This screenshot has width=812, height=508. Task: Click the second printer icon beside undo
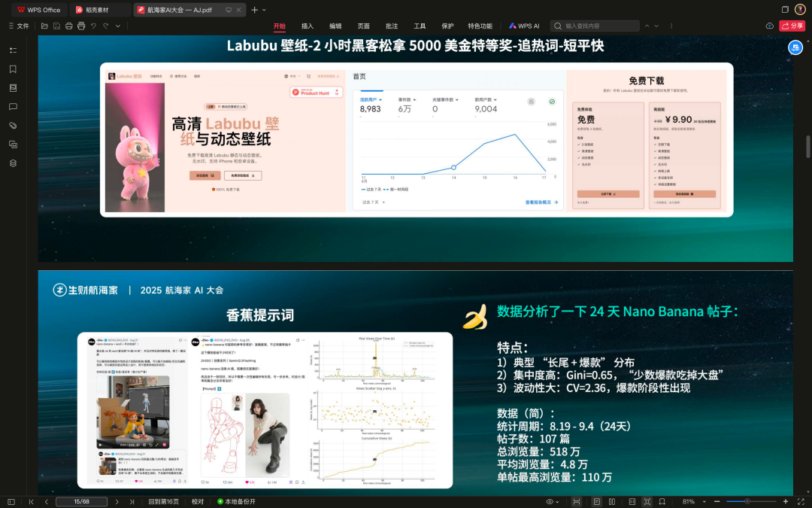[81, 26]
